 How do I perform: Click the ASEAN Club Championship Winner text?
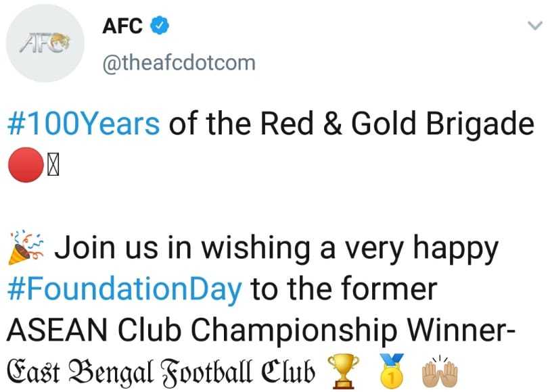point(261,331)
